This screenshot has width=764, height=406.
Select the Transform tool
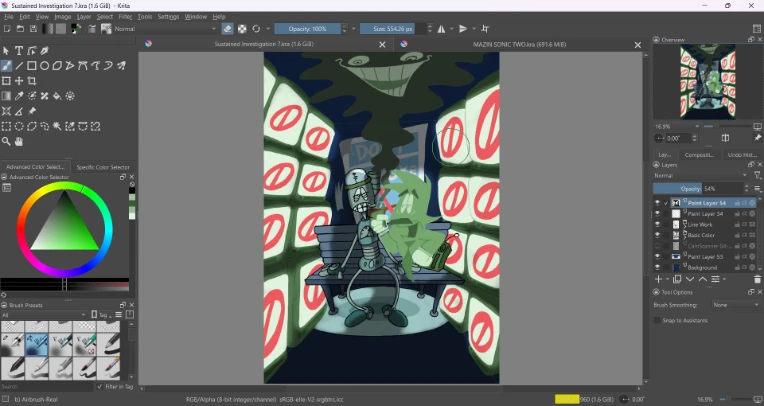6,81
